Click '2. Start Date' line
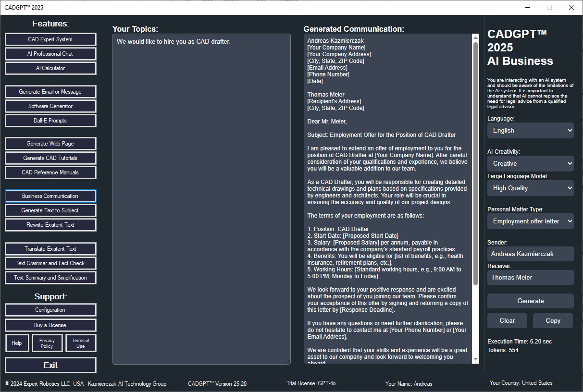 click(353, 236)
